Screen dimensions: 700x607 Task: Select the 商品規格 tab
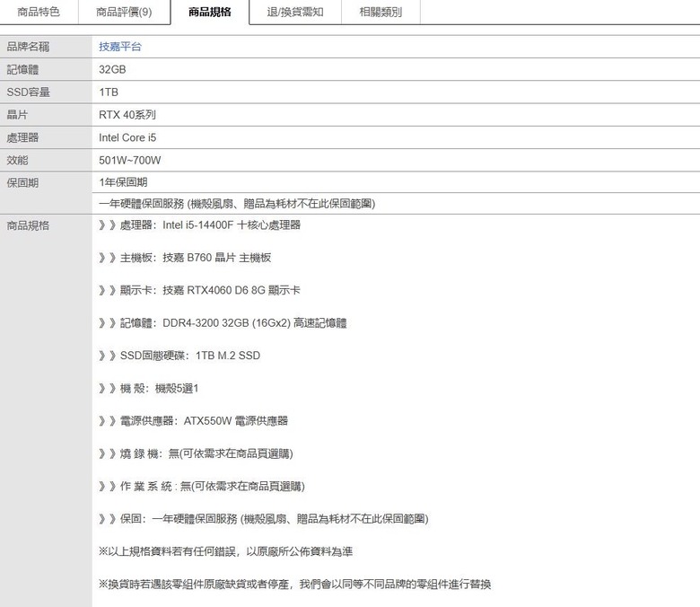(x=210, y=12)
